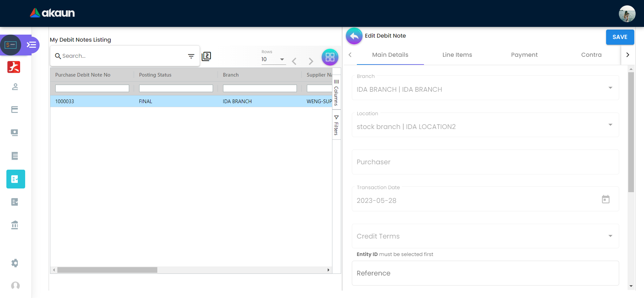Open the numbered pages icon beside search

pos(206,56)
